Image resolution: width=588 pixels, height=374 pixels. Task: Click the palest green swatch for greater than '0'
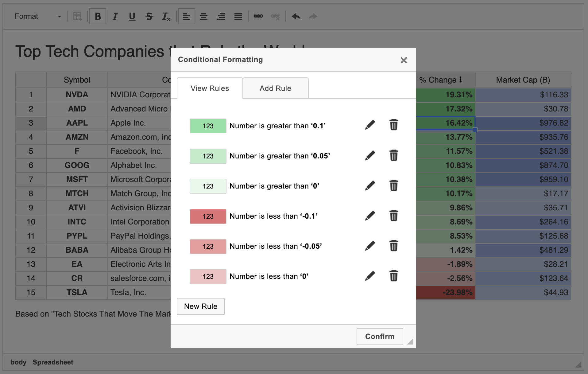[x=208, y=186]
